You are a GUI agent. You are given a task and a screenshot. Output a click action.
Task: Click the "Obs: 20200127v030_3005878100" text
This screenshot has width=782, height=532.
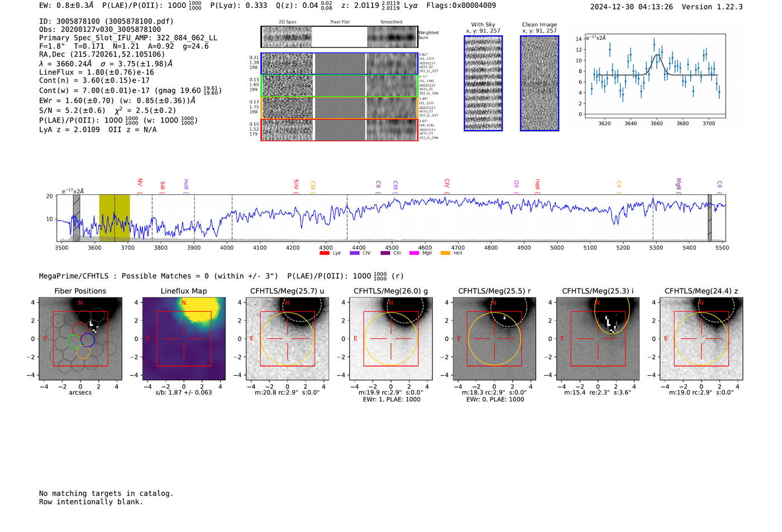pos(100,30)
